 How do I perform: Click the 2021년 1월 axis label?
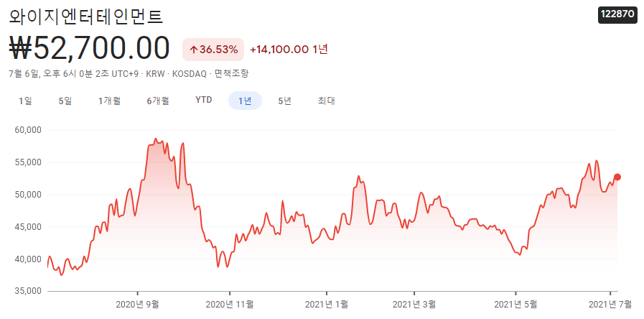click(327, 305)
